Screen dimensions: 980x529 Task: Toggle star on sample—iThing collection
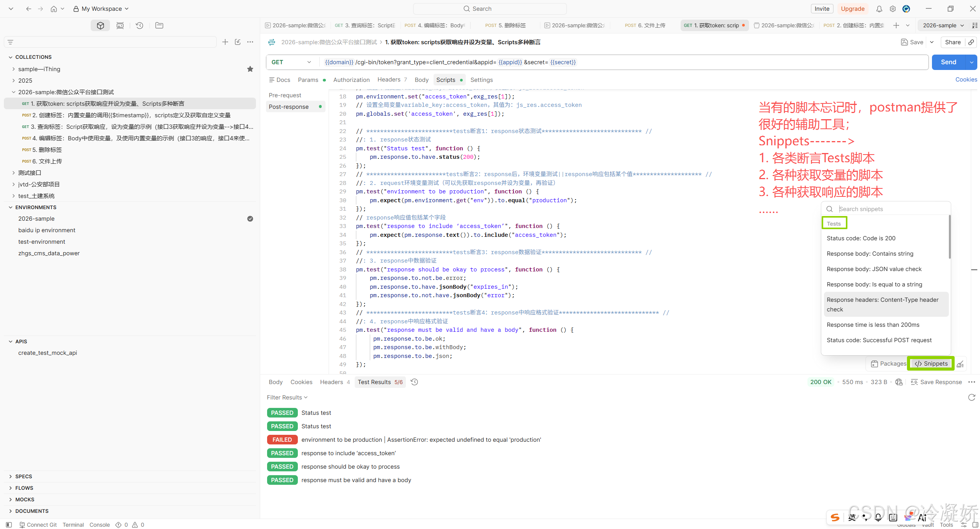click(x=250, y=69)
